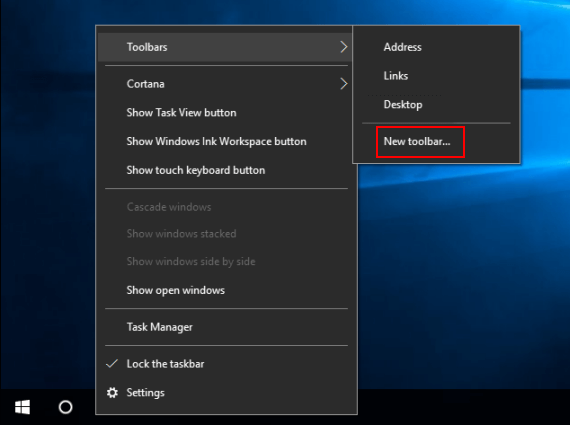Enable Show Windows Ink Workspace button

[x=225, y=141]
